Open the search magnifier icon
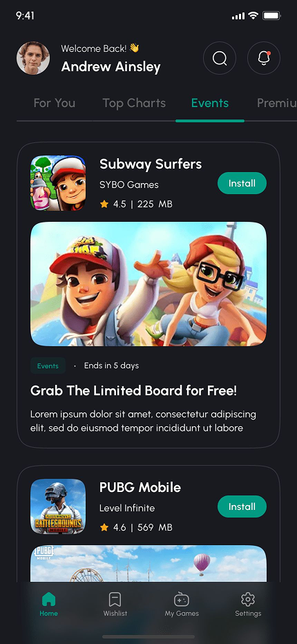 [x=220, y=58]
